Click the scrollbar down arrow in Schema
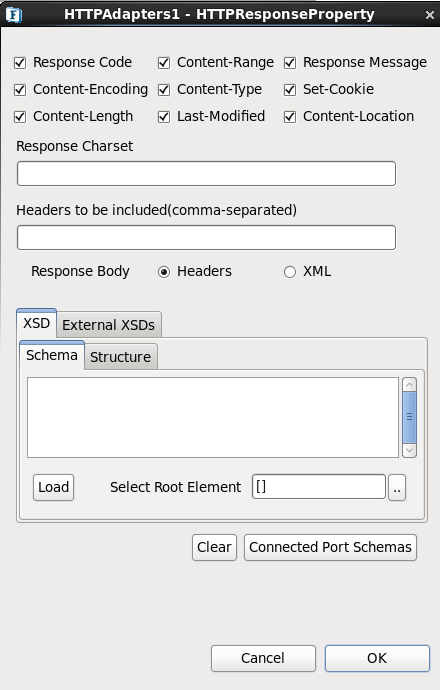Viewport: 440px width, 690px height. (410, 450)
